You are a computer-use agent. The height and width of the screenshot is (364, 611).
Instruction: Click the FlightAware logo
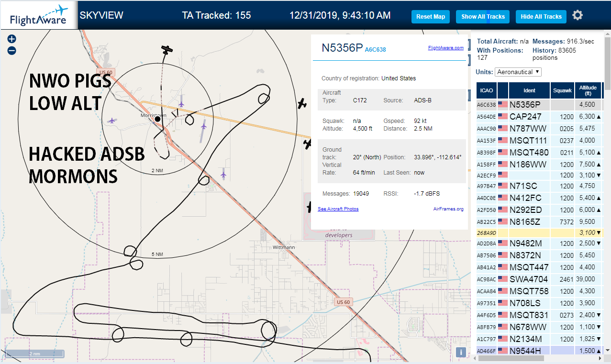click(x=39, y=16)
